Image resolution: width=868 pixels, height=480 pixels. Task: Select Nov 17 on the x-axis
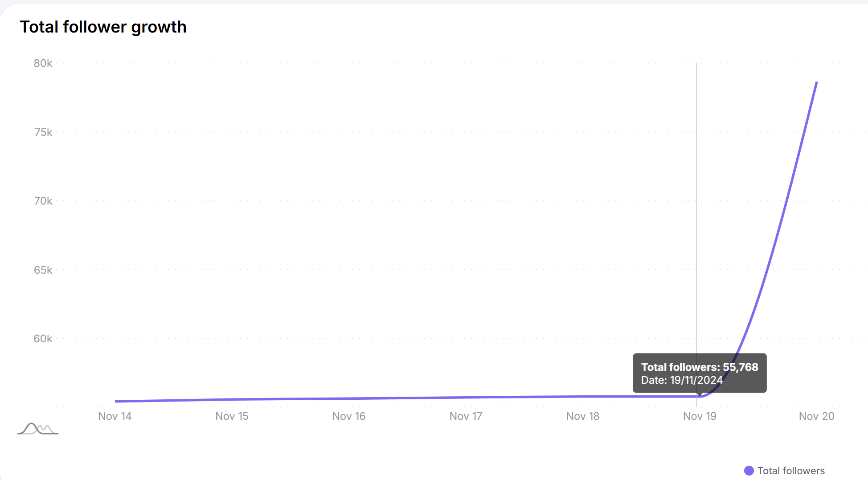point(466,416)
